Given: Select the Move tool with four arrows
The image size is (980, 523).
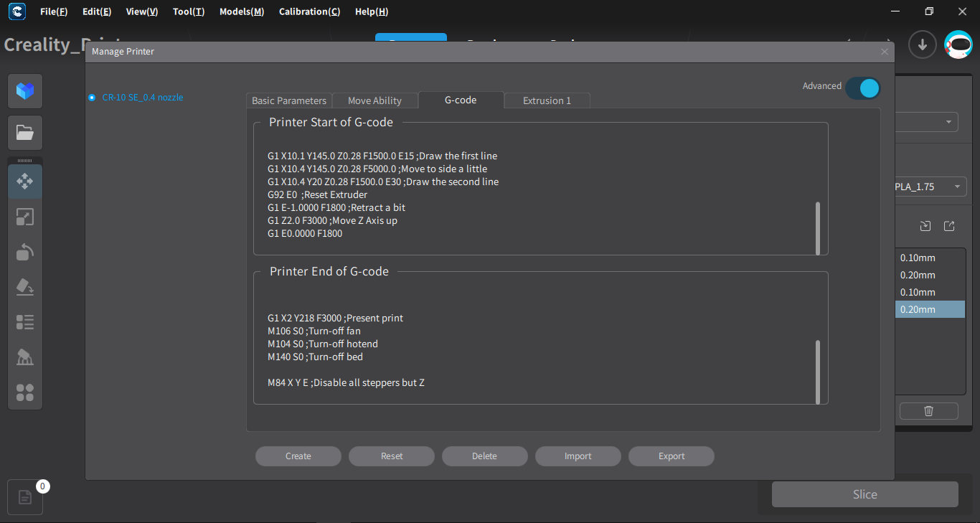Looking at the screenshot, I should click(25, 182).
